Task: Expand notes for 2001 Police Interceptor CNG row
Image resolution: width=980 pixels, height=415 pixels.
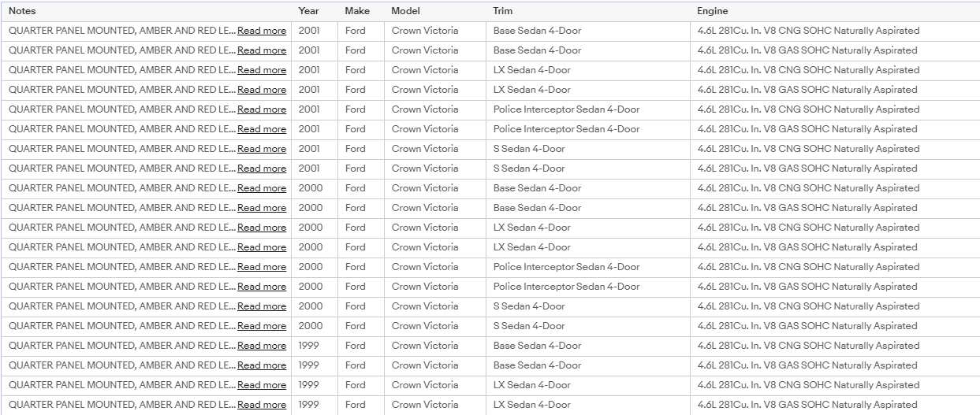Action: 262,109
